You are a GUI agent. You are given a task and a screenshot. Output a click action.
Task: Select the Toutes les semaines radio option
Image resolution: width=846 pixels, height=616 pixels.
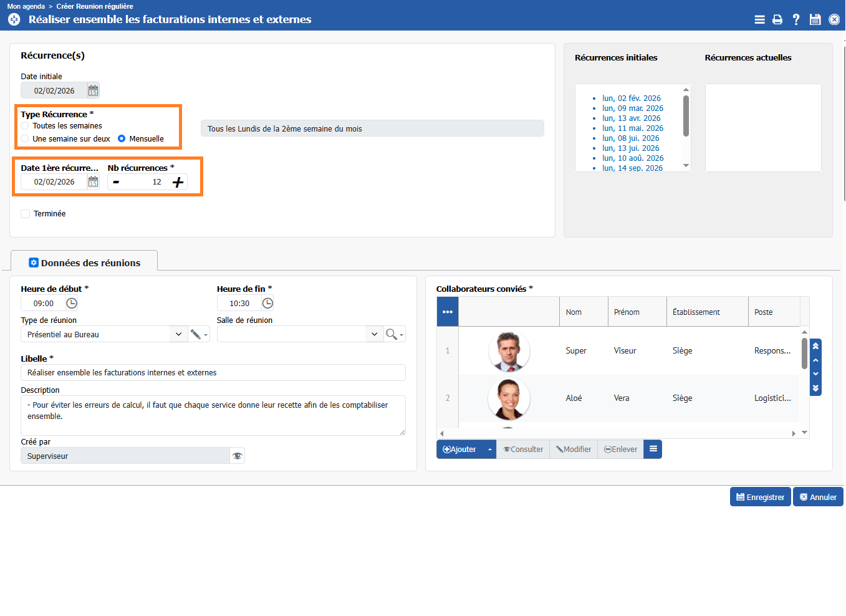25,126
